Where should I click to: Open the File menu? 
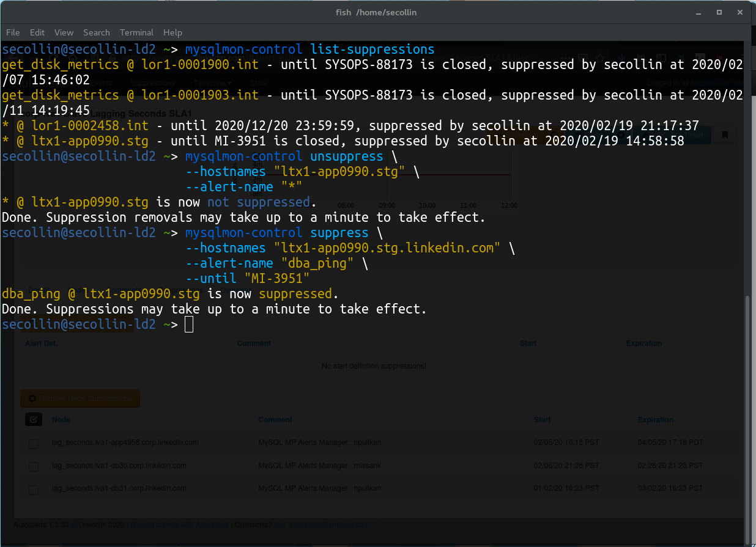[13, 32]
